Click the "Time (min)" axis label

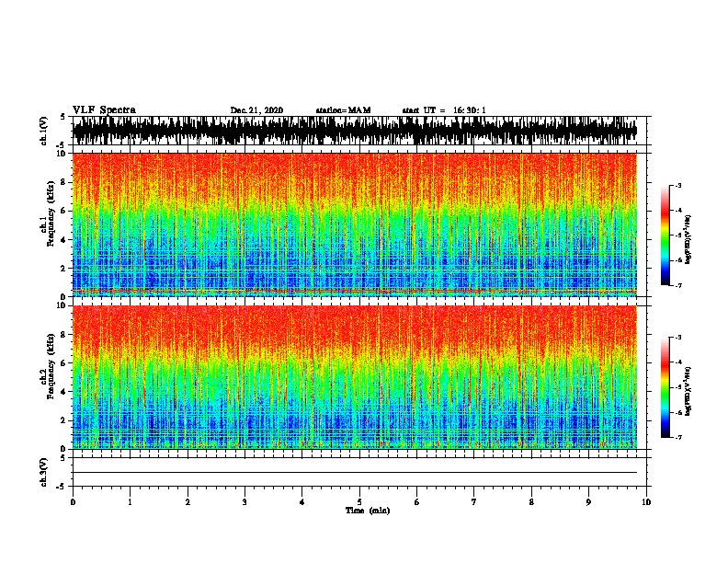point(368,511)
